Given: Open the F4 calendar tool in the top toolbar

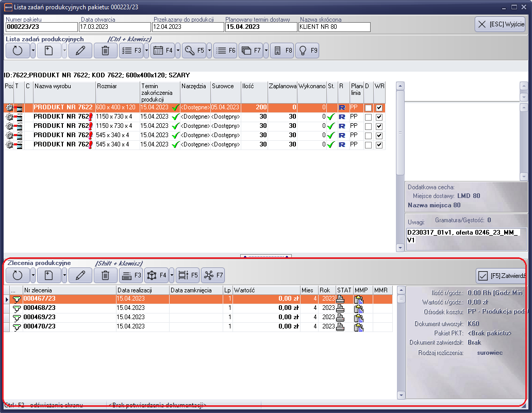Looking at the screenshot, I should point(162,51).
